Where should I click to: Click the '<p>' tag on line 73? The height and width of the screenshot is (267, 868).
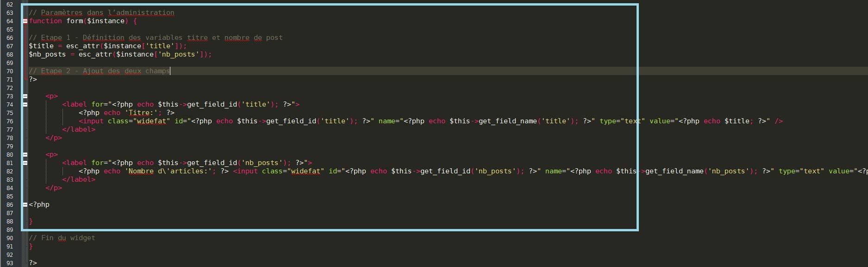[x=52, y=96]
